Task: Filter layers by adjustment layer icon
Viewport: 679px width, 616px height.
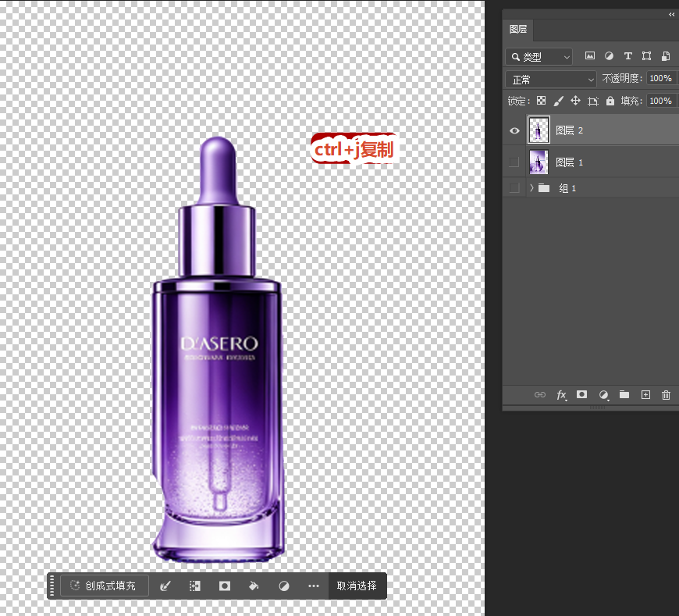Action: point(609,56)
